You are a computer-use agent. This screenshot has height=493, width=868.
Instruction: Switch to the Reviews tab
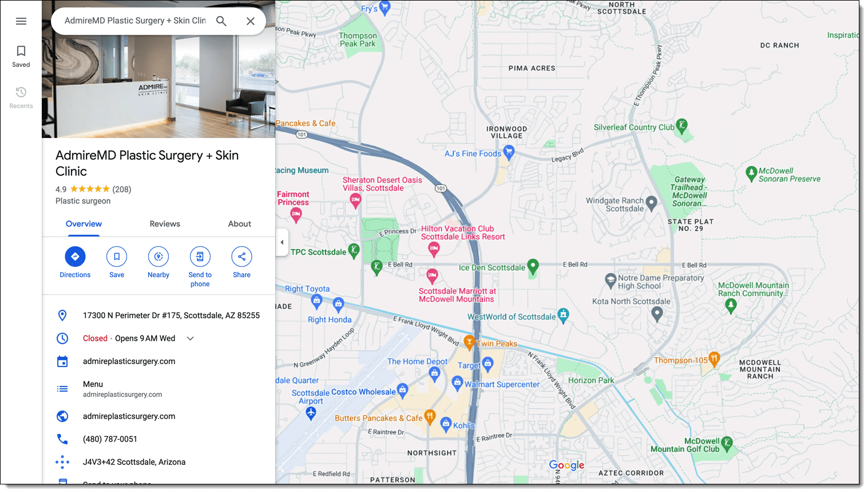(x=165, y=224)
